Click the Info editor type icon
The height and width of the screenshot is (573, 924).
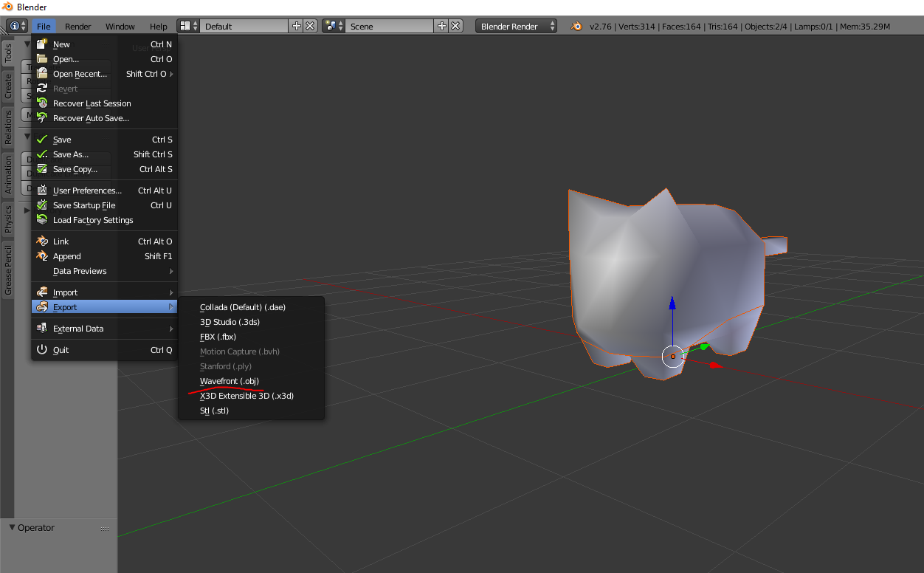14,26
